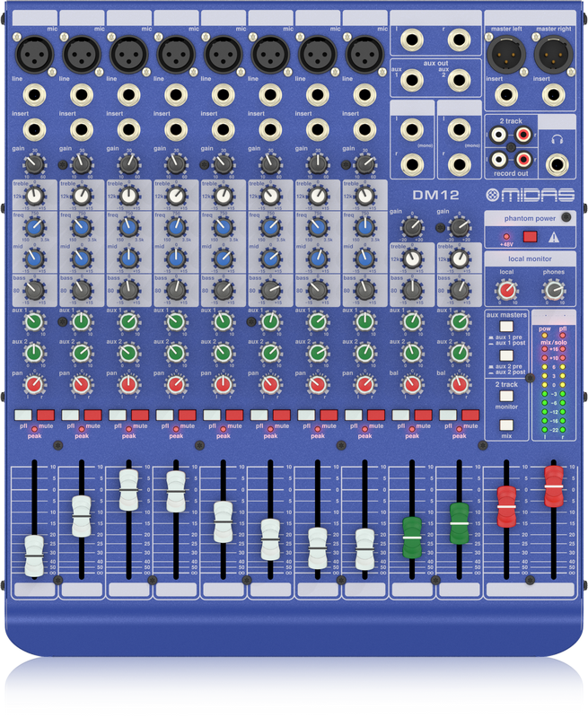Viewport: 588px width, 718px height.
Task: Click the 'phantom power' label
Action: [530, 218]
